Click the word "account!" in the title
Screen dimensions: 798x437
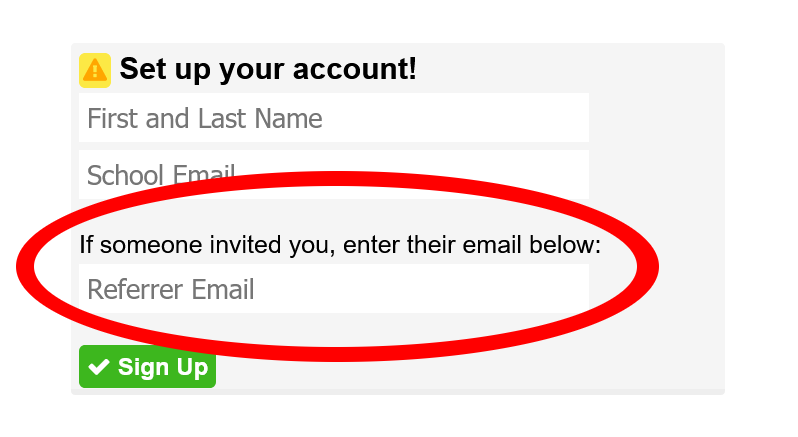coord(355,69)
